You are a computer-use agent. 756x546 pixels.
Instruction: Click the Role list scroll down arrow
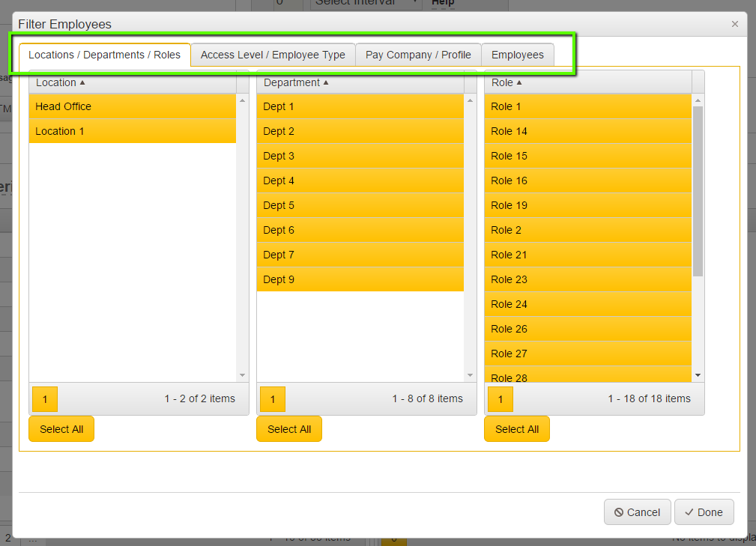(698, 375)
